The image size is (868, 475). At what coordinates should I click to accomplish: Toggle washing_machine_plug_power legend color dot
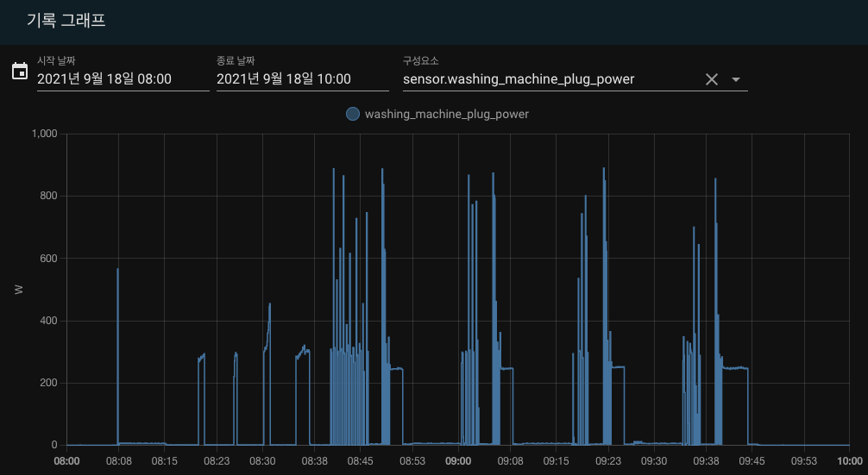click(353, 114)
